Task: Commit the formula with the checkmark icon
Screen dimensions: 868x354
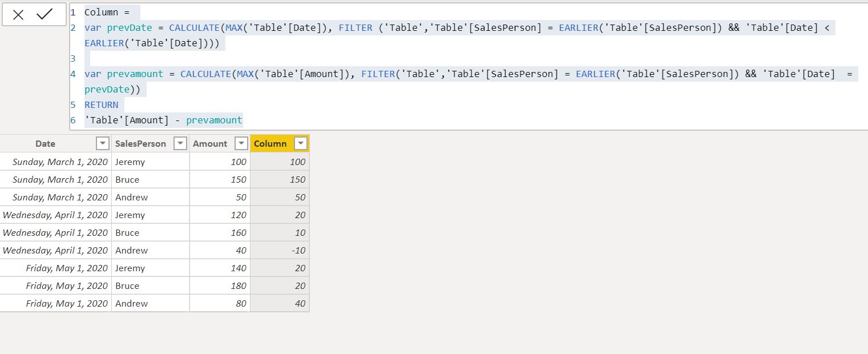Action: (x=45, y=14)
